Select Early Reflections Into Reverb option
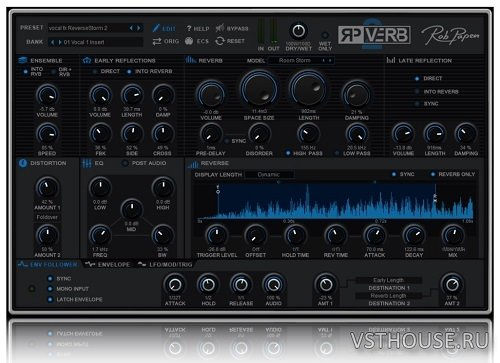 (x=129, y=71)
